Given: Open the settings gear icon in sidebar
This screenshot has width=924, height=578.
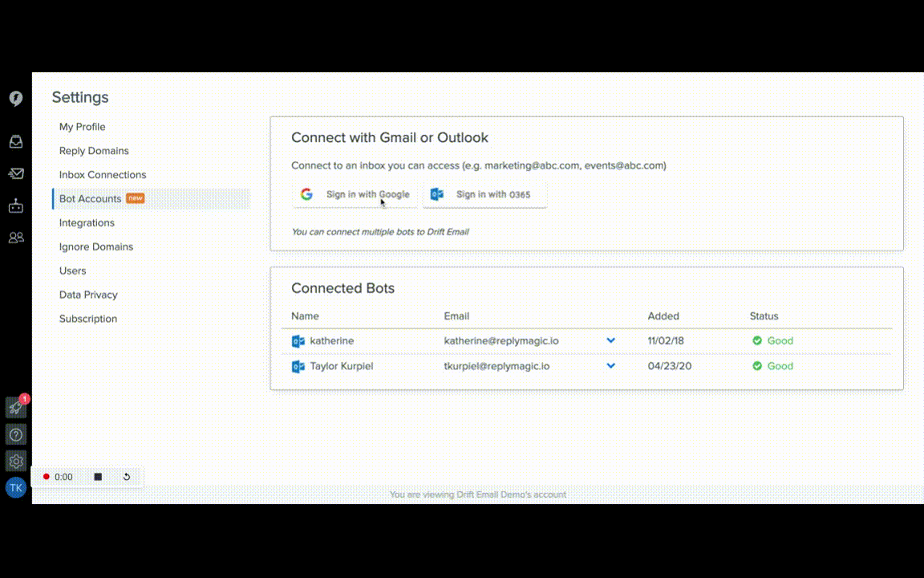Looking at the screenshot, I should click(x=16, y=462).
